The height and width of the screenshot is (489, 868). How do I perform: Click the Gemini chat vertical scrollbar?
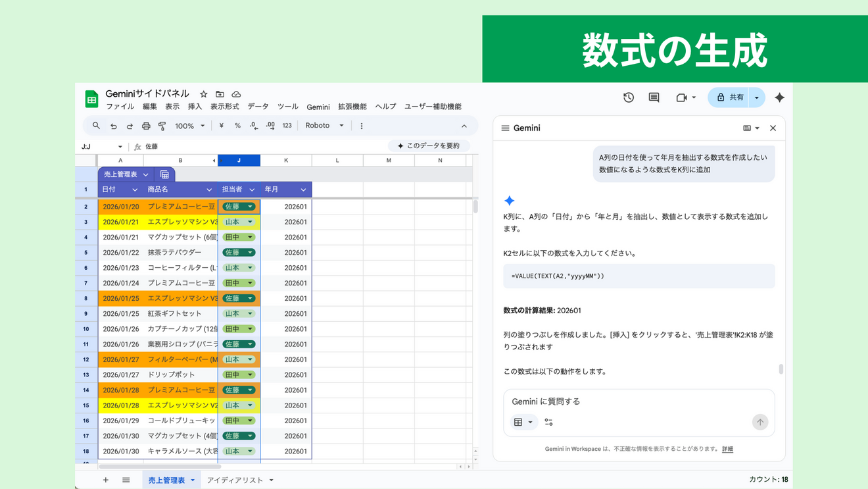[781, 369]
